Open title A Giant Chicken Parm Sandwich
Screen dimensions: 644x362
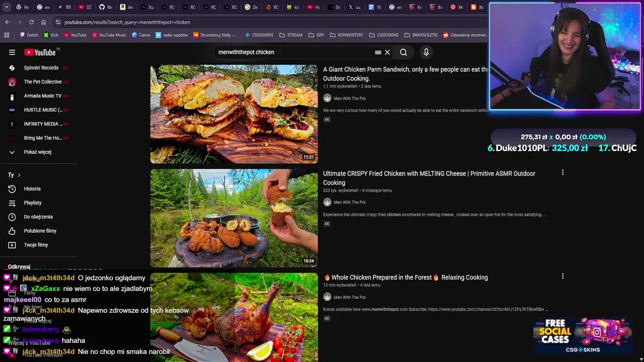pyautogui.click(x=406, y=74)
